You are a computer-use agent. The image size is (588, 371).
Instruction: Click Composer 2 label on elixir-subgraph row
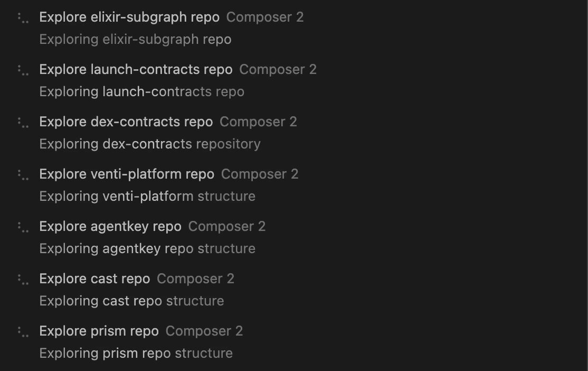pyautogui.click(x=265, y=17)
